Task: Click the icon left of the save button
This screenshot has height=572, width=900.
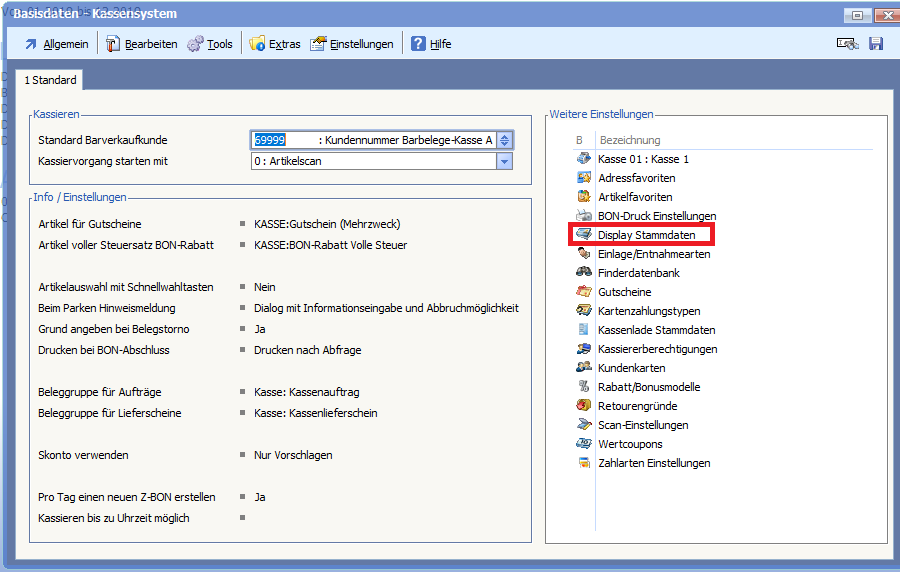Action: (x=847, y=44)
